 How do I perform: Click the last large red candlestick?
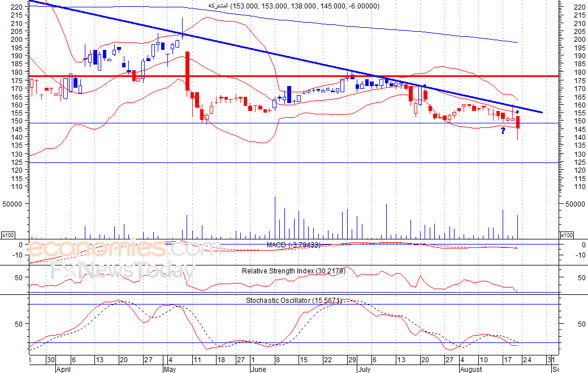[518, 123]
